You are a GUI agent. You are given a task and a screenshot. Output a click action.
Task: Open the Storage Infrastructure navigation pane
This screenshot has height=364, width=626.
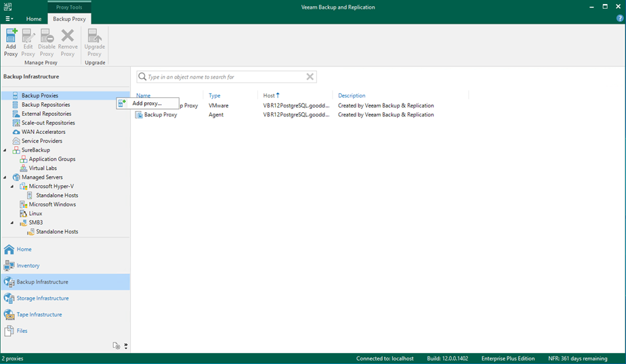tap(65, 298)
